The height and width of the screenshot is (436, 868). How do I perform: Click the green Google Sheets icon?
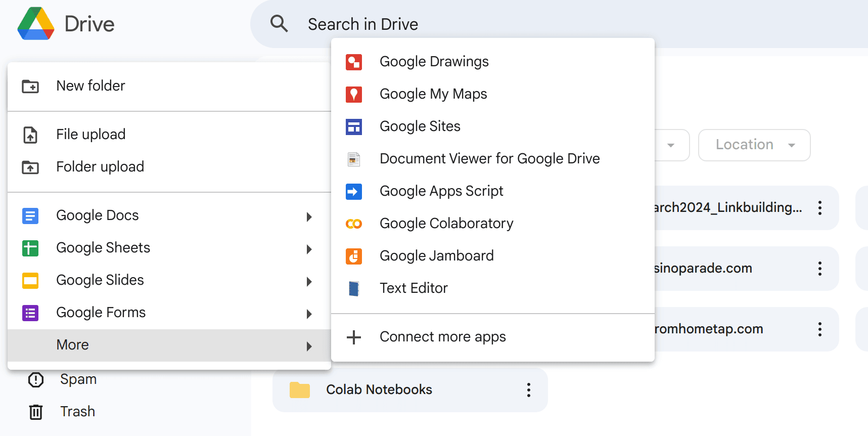[30, 248]
